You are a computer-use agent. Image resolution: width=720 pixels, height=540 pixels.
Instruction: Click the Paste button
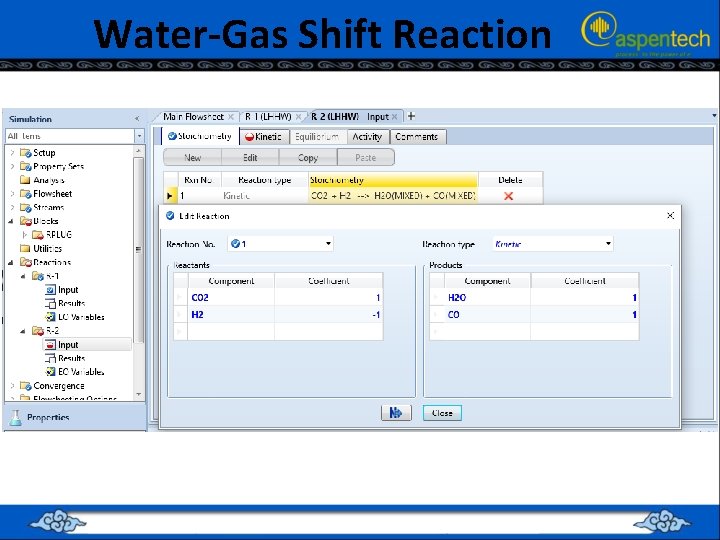pyautogui.click(x=366, y=158)
